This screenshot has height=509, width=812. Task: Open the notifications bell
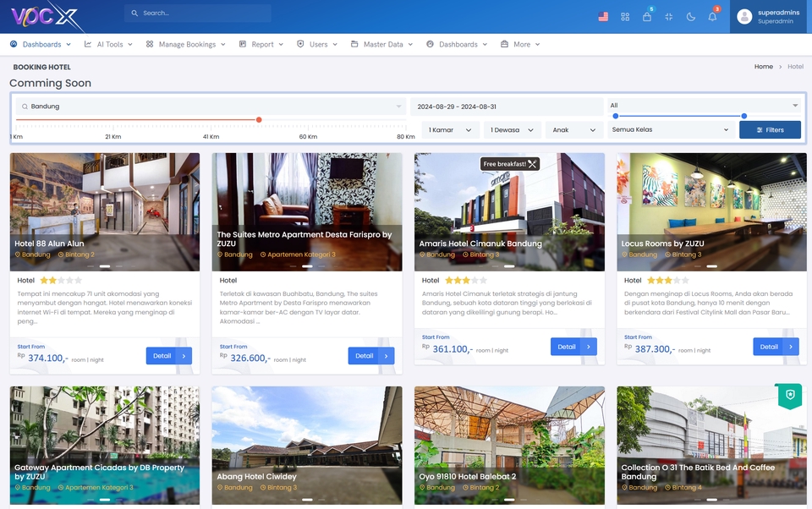tap(712, 16)
